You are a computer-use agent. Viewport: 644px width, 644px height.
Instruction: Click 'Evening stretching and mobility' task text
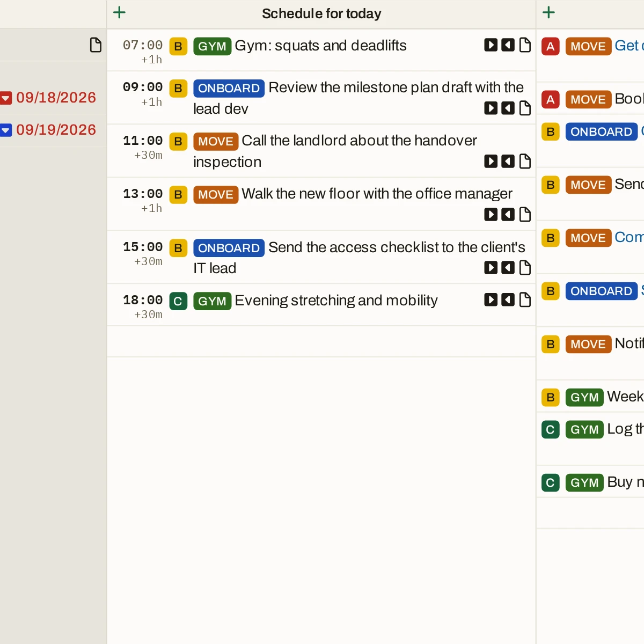tap(336, 301)
